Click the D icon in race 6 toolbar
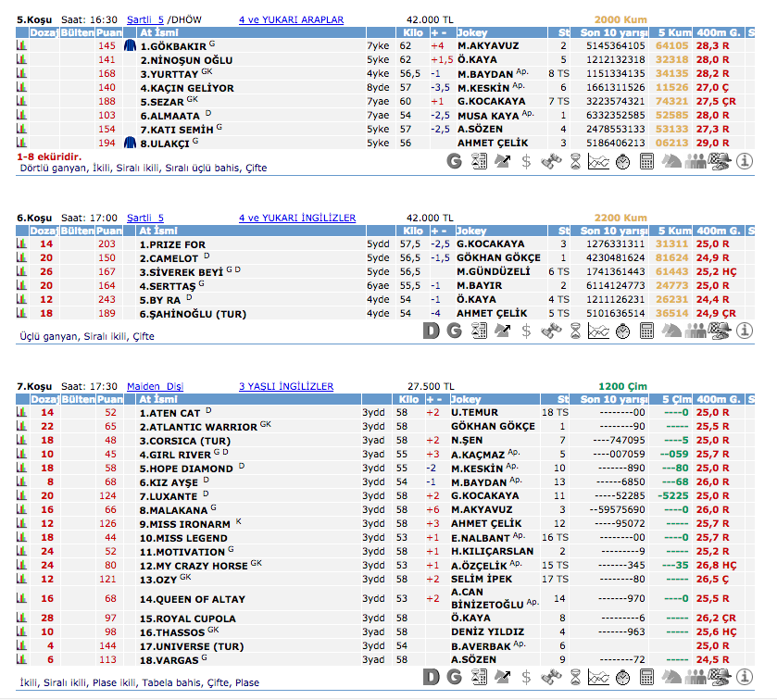777x700 pixels. point(430,331)
